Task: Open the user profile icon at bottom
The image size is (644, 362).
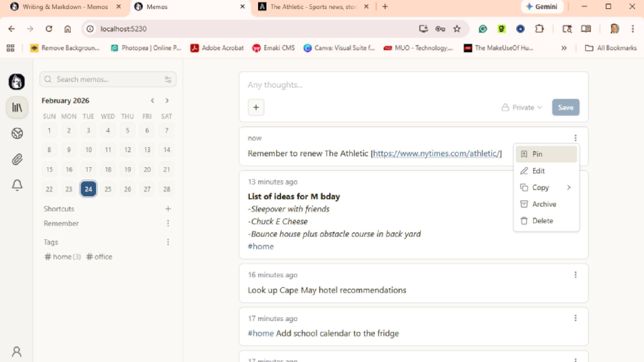Action: point(17,352)
